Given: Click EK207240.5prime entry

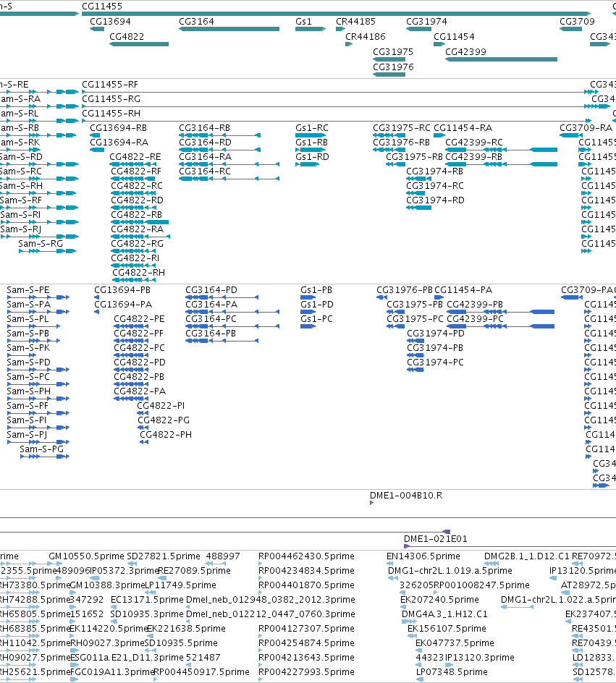Looking at the screenshot, I should tap(439, 599).
